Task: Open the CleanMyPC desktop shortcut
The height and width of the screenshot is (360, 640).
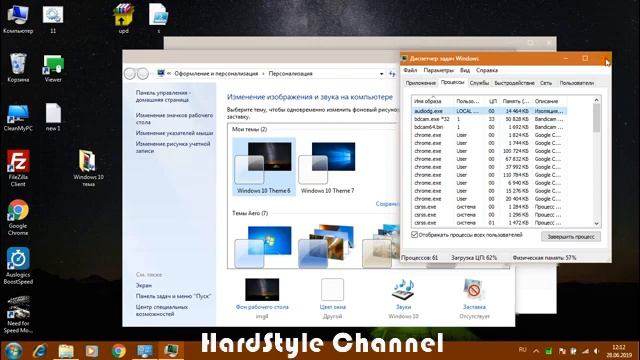Action: tap(18, 118)
